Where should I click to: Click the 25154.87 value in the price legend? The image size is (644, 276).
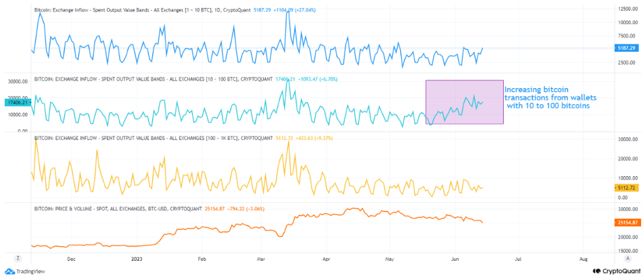coord(214,209)
